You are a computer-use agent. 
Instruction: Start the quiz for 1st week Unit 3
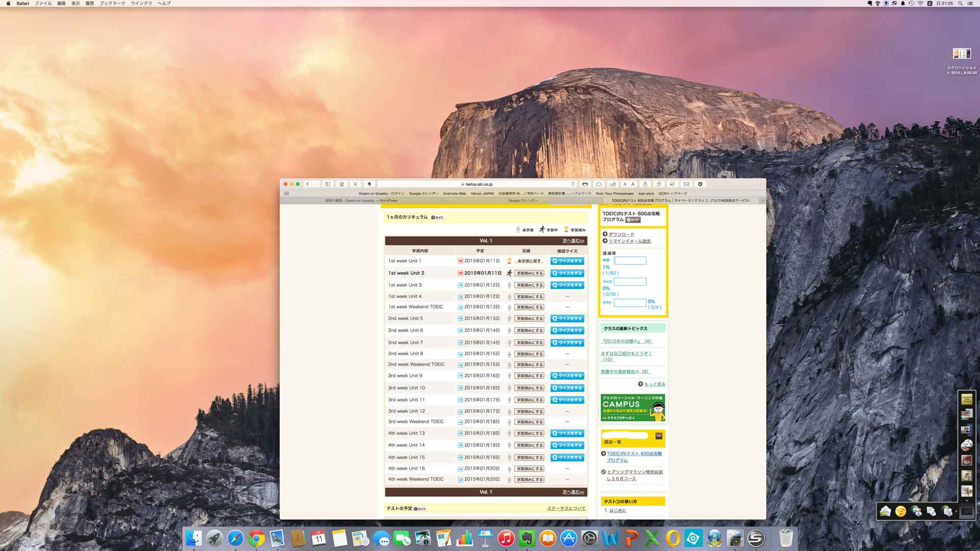(567, 285)
